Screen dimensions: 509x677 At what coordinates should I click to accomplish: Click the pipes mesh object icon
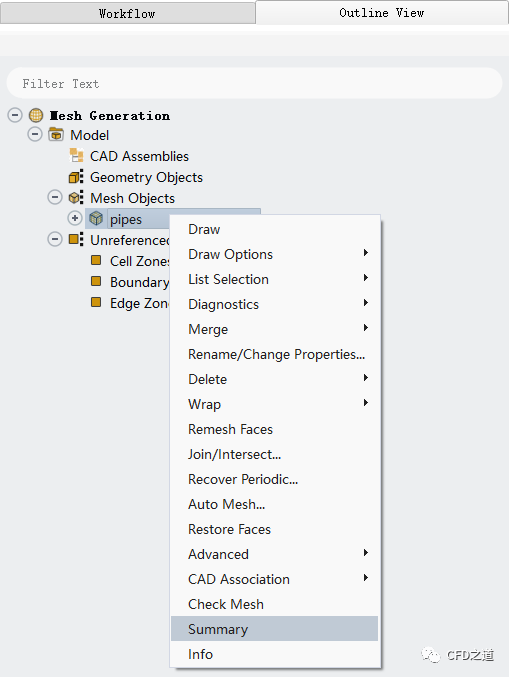(x=96, y=218)
